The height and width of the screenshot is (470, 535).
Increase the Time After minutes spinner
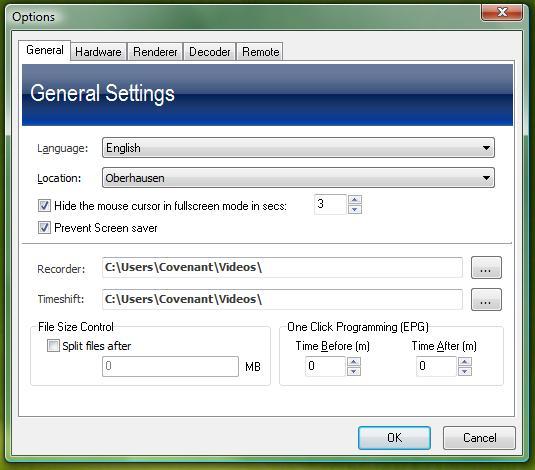click(465, 361)
